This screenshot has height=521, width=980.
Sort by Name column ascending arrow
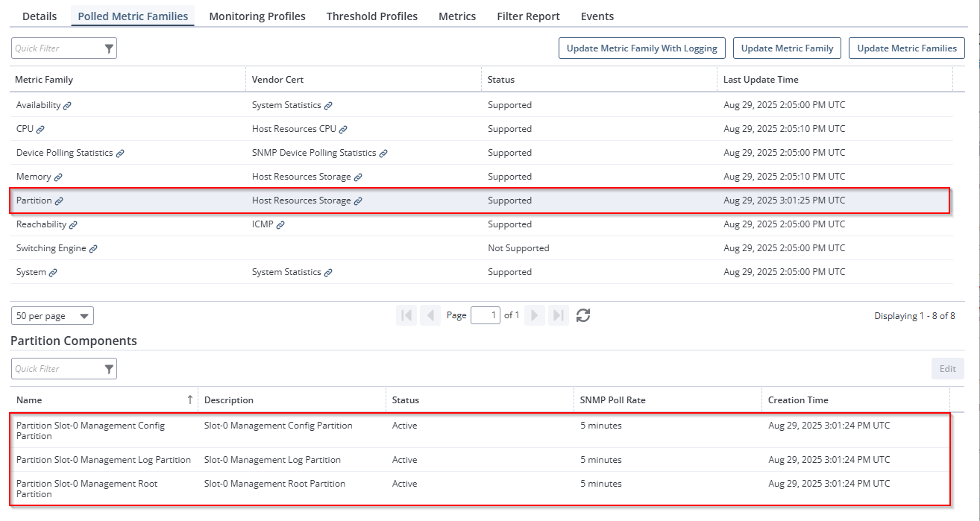[190, 400]
